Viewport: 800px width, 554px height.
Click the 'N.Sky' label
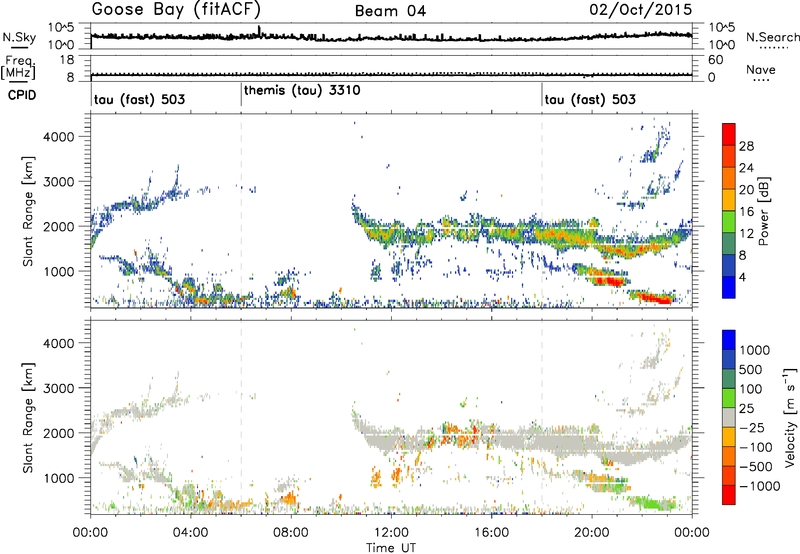pos(19,37)
